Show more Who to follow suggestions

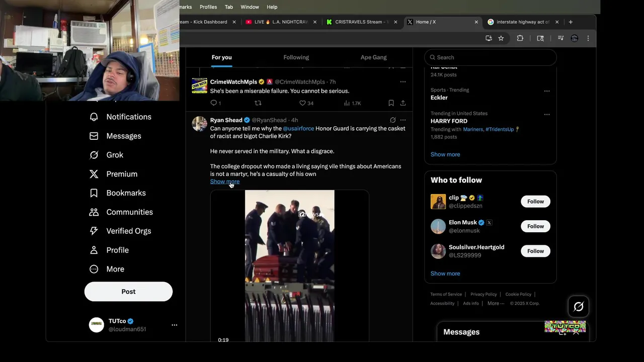tap(445, 274)
